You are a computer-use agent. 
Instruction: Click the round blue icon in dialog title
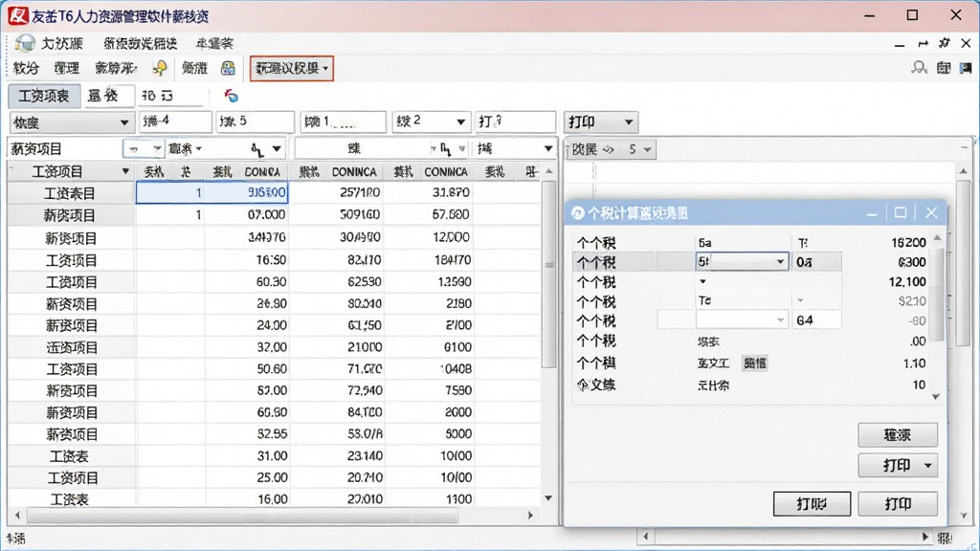click(578, 213)
